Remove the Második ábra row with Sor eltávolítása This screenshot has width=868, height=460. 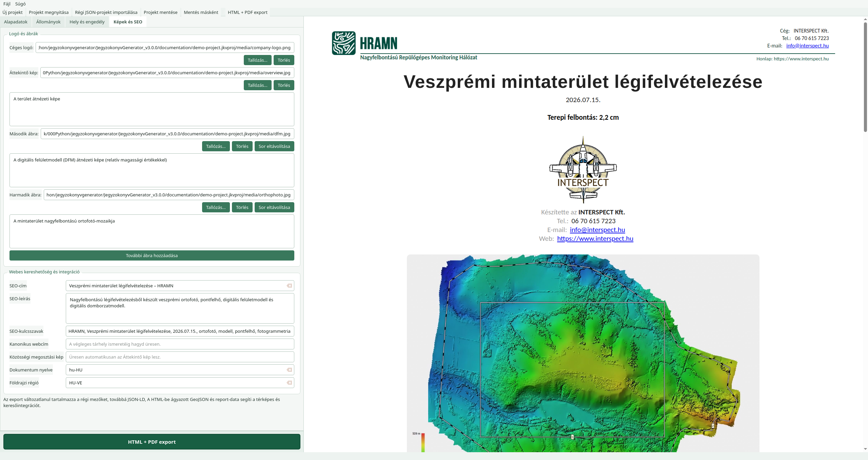point(274,146)
